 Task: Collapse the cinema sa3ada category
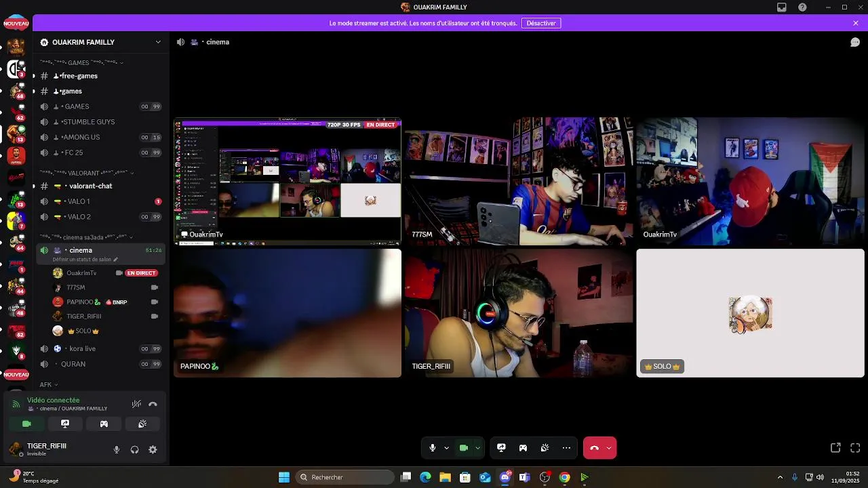(x=86, y=237)
